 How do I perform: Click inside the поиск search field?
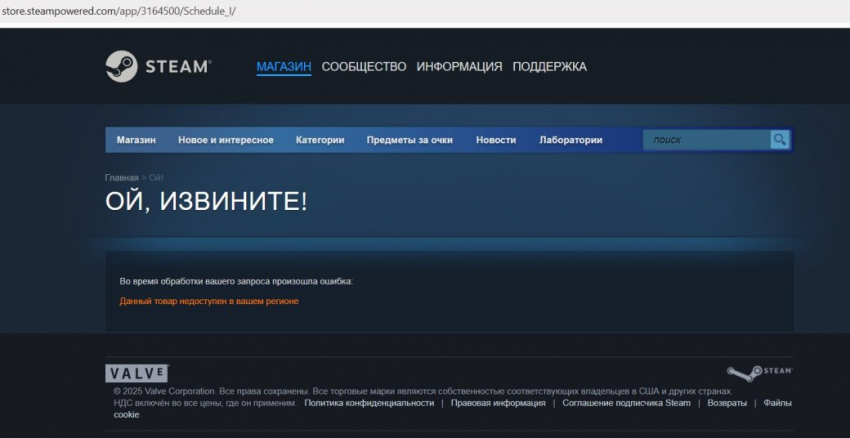click(x=705, y=140)
